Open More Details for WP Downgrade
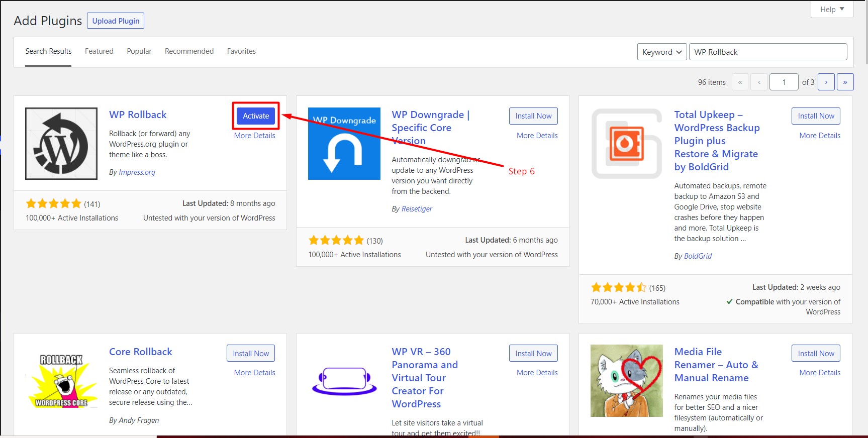The height and width of the screenshot is (438, 868). [537, 136]
